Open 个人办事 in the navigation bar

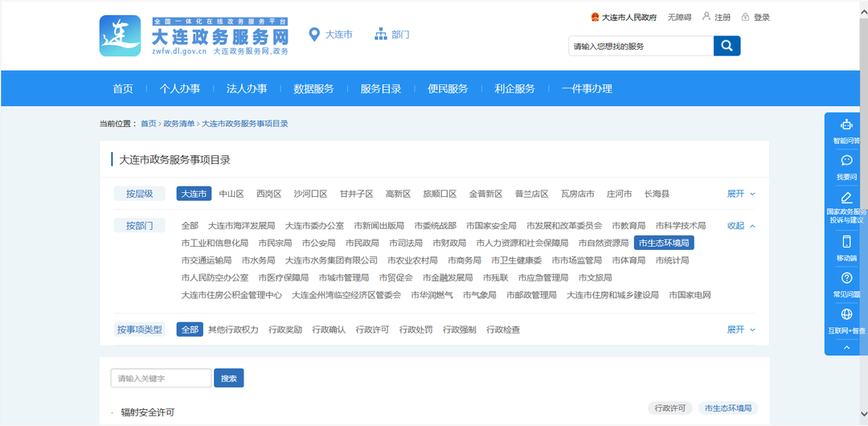pos(180,88)
